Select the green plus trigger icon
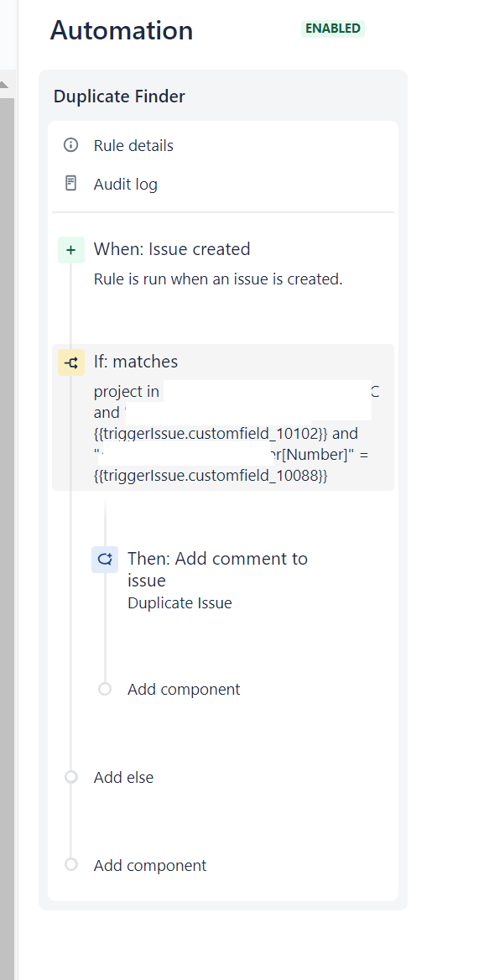 (x=71, y=250)
